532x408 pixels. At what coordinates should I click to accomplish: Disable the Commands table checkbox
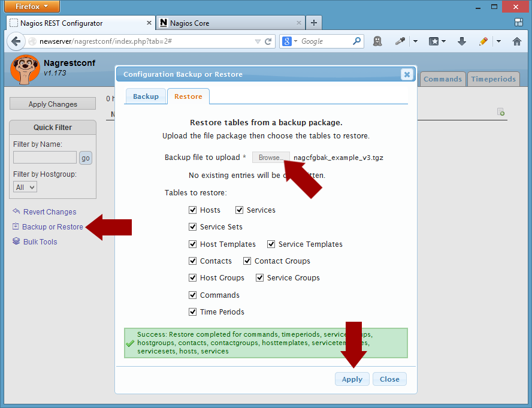tap(192, 295)
